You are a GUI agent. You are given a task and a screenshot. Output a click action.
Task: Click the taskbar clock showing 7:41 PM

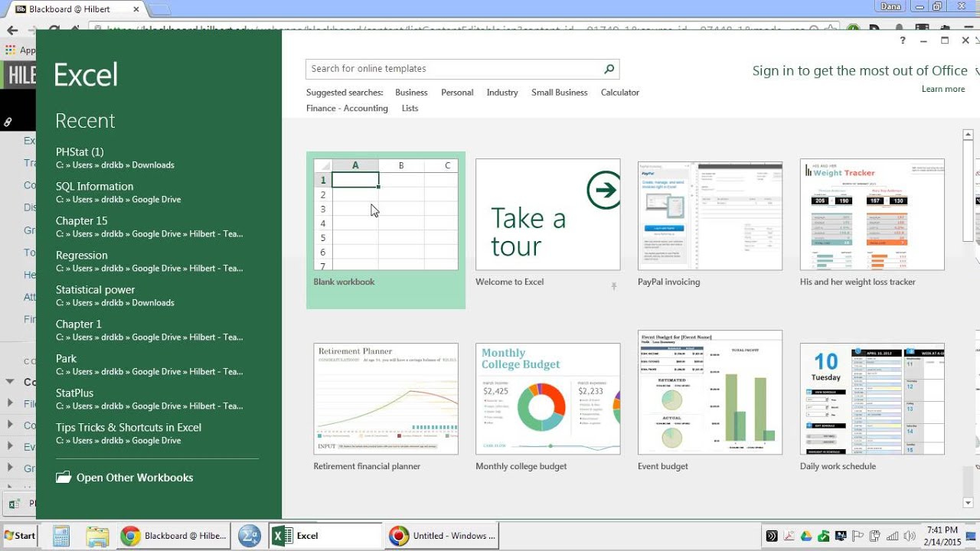(x=942, y=536)
